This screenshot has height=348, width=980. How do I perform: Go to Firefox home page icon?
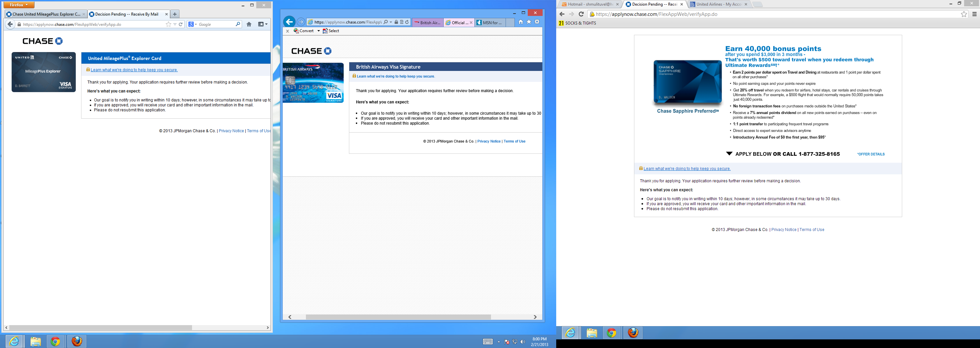[x=249, y=25]
